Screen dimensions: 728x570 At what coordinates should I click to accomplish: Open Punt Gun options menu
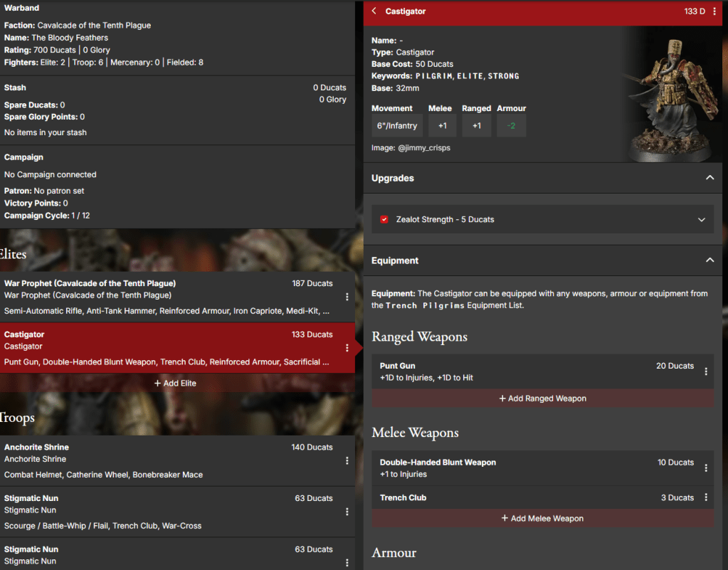pos(706,371)
